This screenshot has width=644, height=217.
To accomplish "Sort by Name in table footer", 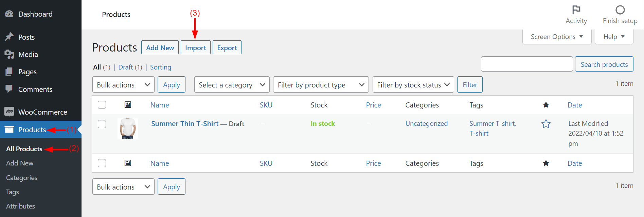I will [160, 163].
